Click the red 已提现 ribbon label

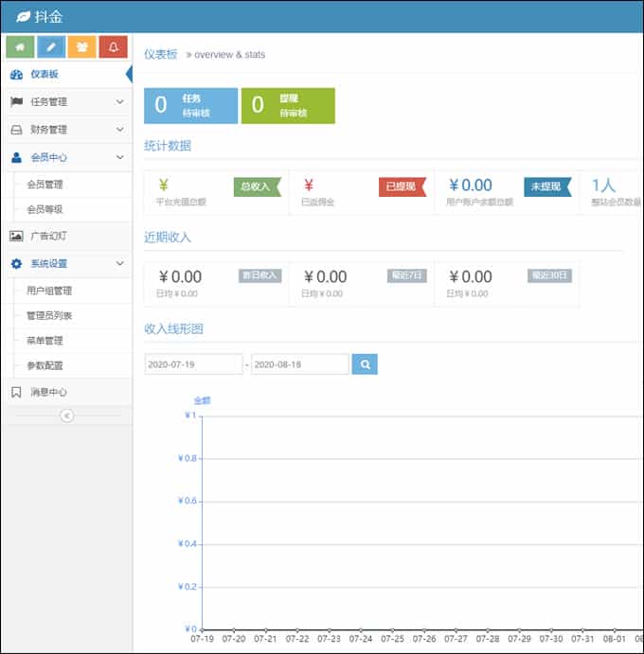(x=402, y=186)
